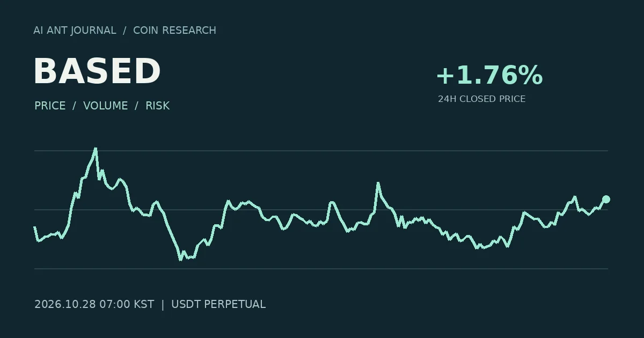The image size is (644, 338).
Task: Select the 2026.10.28 07:00 KST timestamp
Action: (94, 304)
